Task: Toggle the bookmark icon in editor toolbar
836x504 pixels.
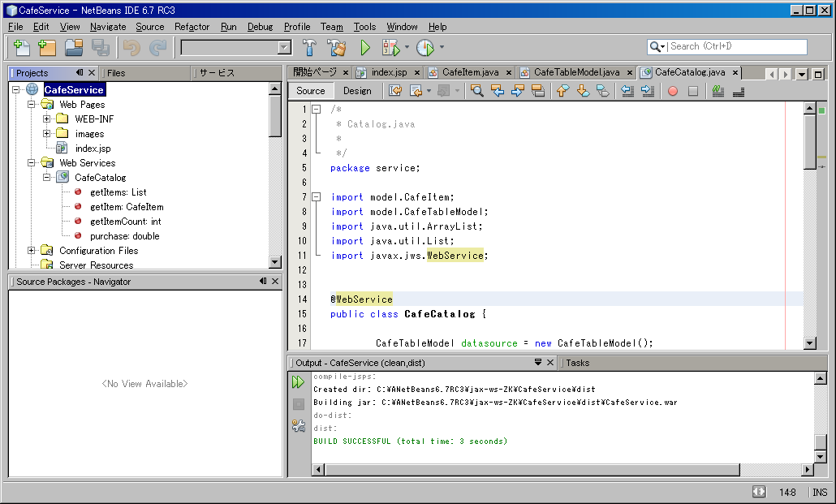Action: (x=603, y=91)
